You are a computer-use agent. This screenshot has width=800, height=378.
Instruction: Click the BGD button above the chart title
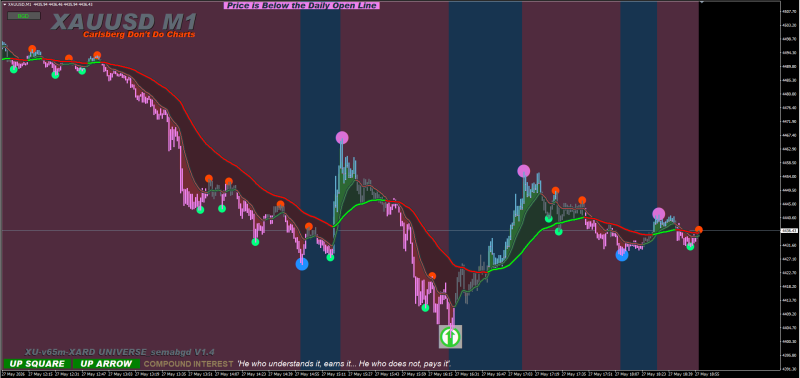pos(23,16)
